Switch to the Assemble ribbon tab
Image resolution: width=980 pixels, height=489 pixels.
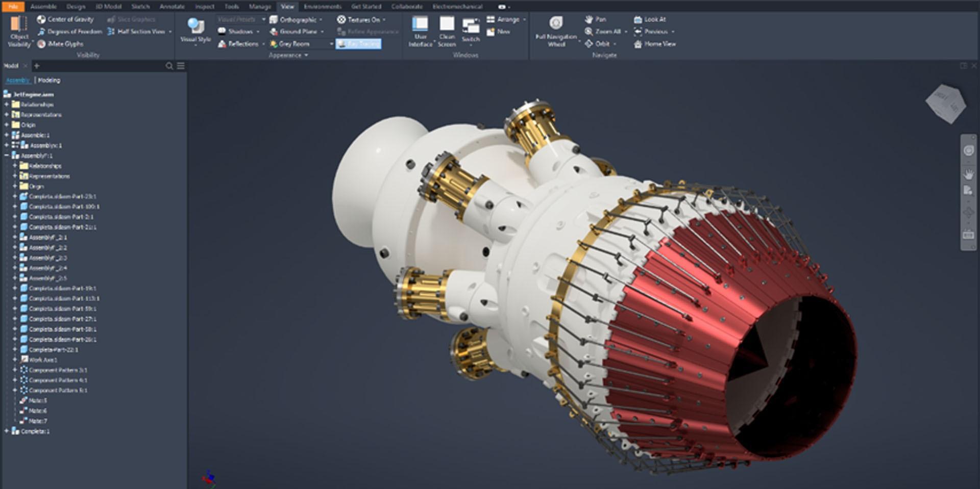click(43, 7)
